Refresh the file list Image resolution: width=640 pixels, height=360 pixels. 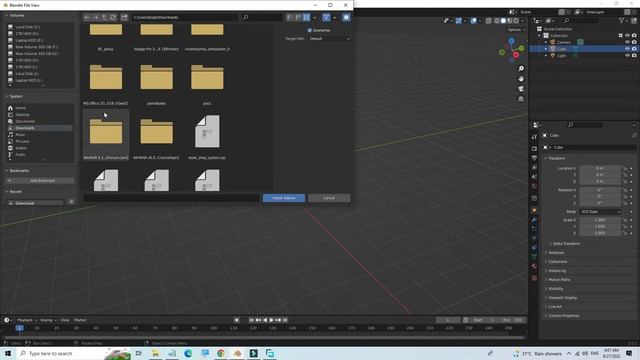click(113, 18)
